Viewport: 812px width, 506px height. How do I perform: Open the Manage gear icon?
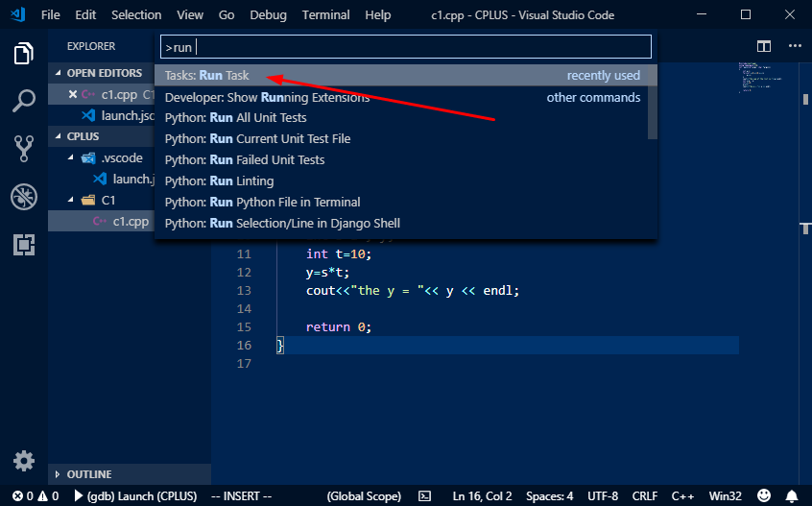(x=24, y=461)
